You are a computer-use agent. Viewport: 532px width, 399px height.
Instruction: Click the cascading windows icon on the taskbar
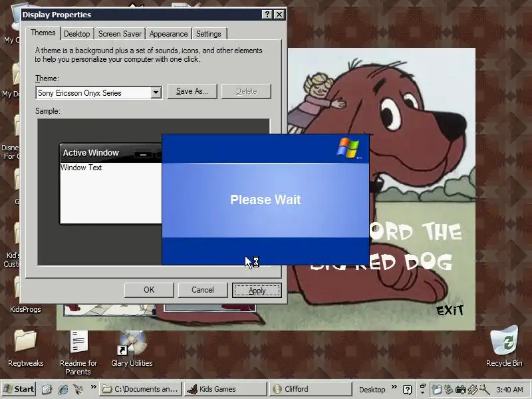[x=423, y=386]
